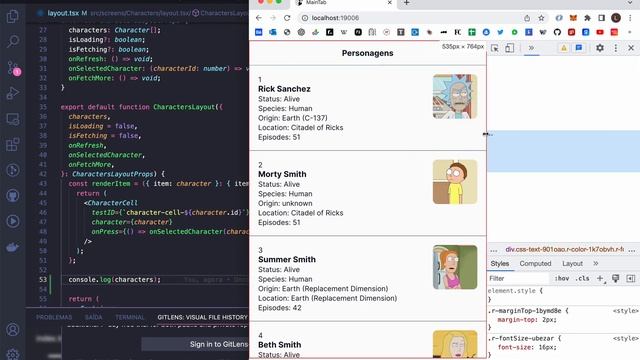Open the Remote Explorer view in VS Code
The height and width of the screenshot is (360, 640).
point(13,119)
